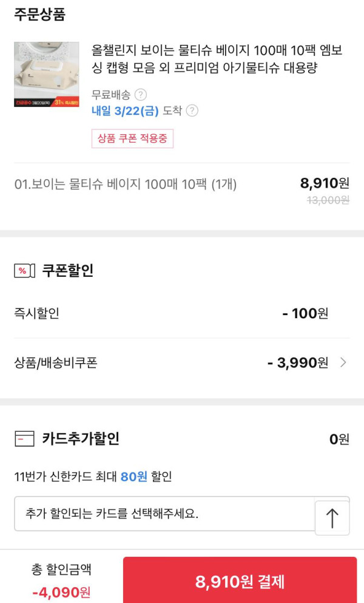The image size is (364, 603).
Task: Click the -3,990원 coupon discount amount
Action: [x=298, y=363]
